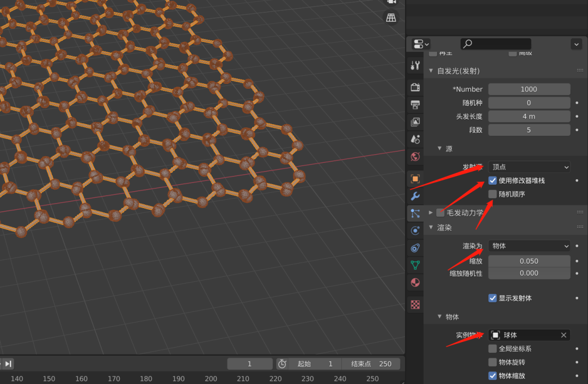This screenshot has height=384, width=588.
Task: Open the Output properties tab
Action: 415,105
